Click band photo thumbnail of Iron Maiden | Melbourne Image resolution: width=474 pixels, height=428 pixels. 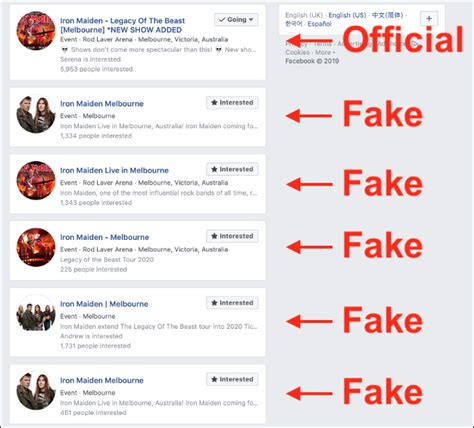[x=36, y=314]
